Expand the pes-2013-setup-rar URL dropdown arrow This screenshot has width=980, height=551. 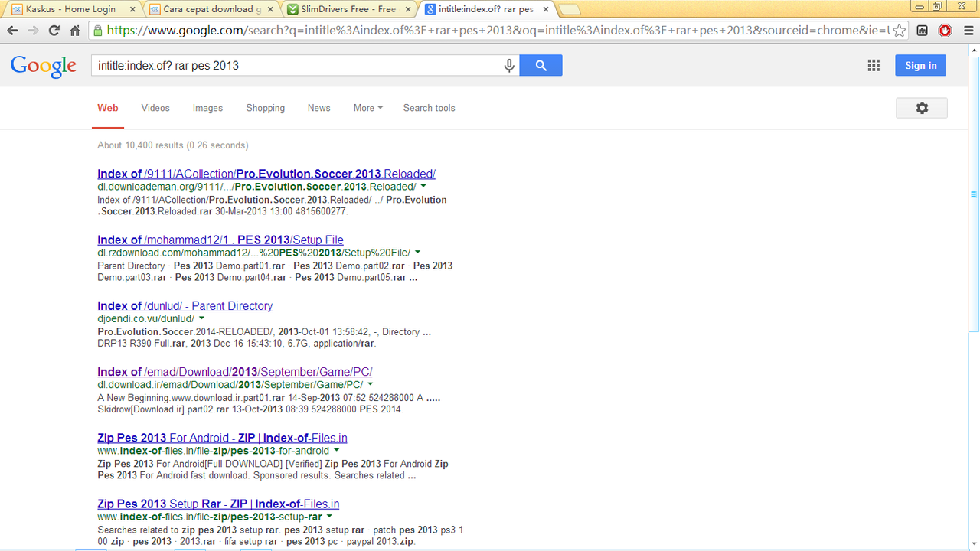(x=329, y=517)
